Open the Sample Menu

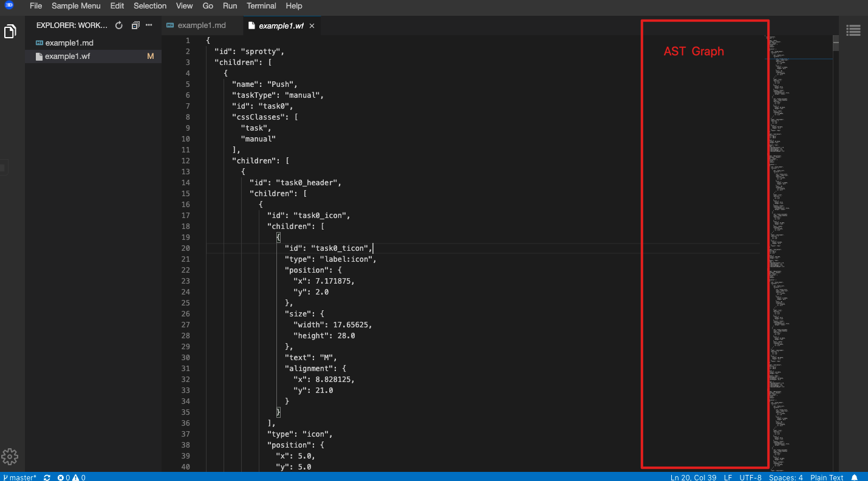75,5
